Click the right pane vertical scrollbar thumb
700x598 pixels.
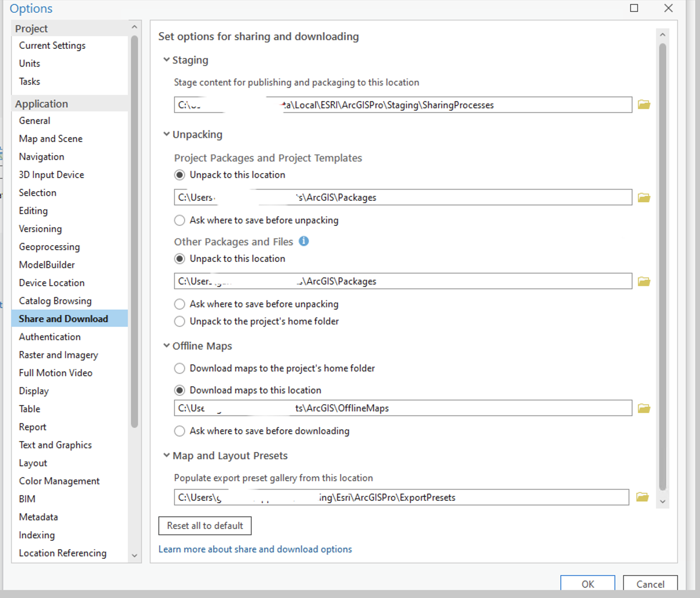pyautogui.click(x=662, y=266)
